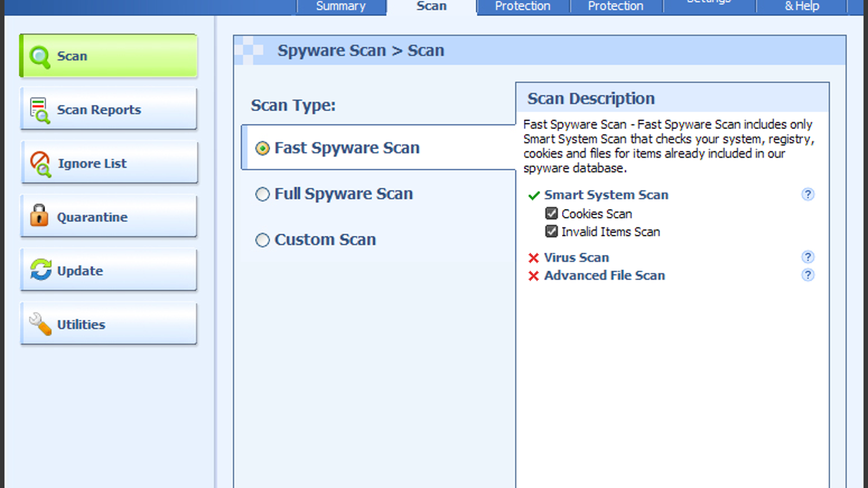Open the first Protection tab
This screenshot has width=868, height=488.
522,7
